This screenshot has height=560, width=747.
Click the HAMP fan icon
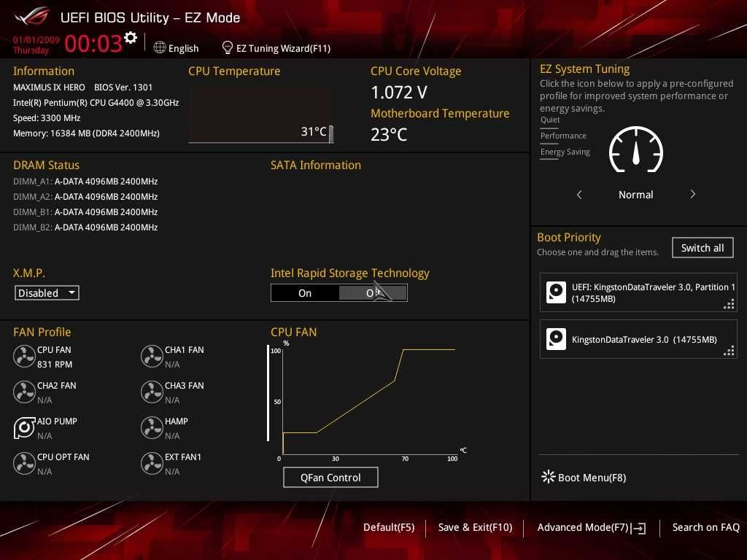(x=152, y=427)
